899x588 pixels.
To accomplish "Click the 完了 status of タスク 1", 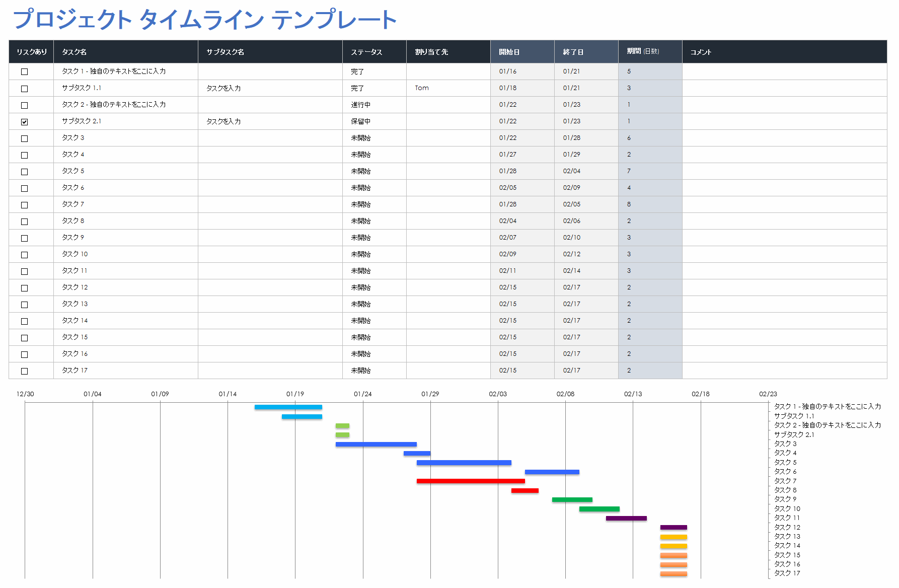I will click(x=374, y=71).
